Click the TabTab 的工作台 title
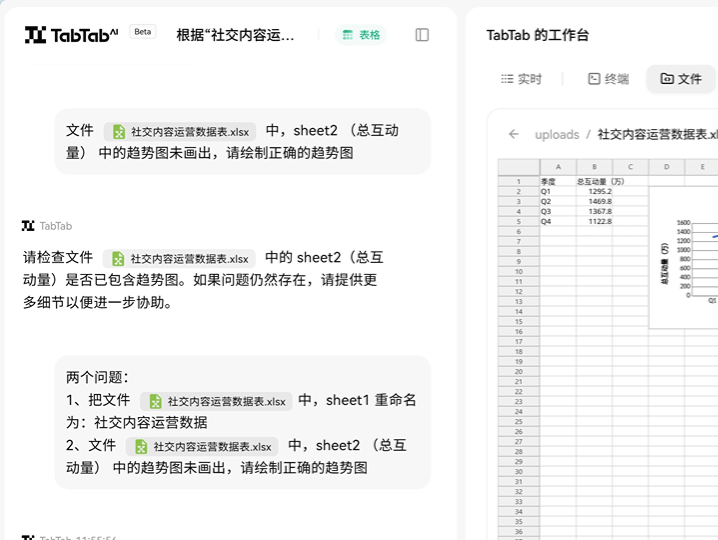Viewport: 718px width, 540px height. coord(538,35)
